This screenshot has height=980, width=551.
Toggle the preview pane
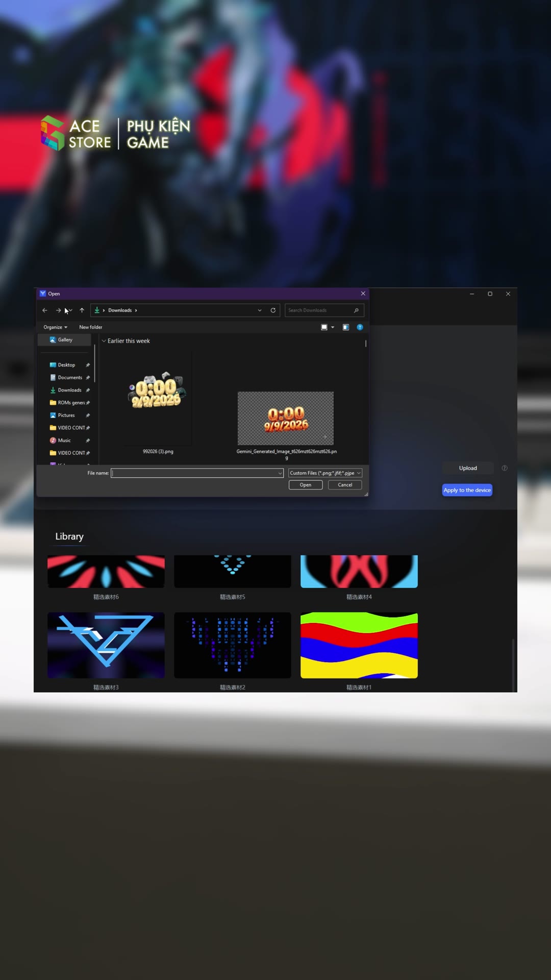pyautogui.click(x=346, y=327)
